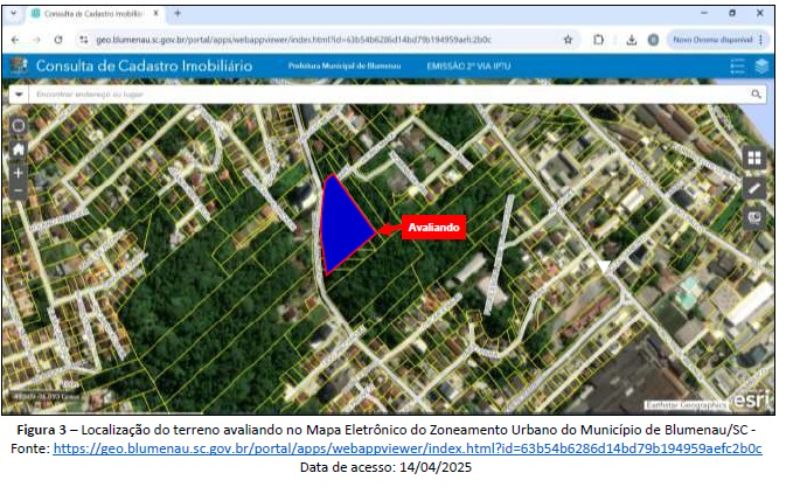Click the circular locate icon above Home

click(x=19, y=125)
